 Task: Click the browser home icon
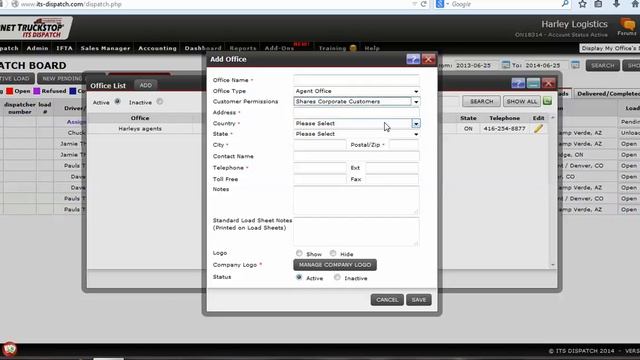click(x=636, y=4)
